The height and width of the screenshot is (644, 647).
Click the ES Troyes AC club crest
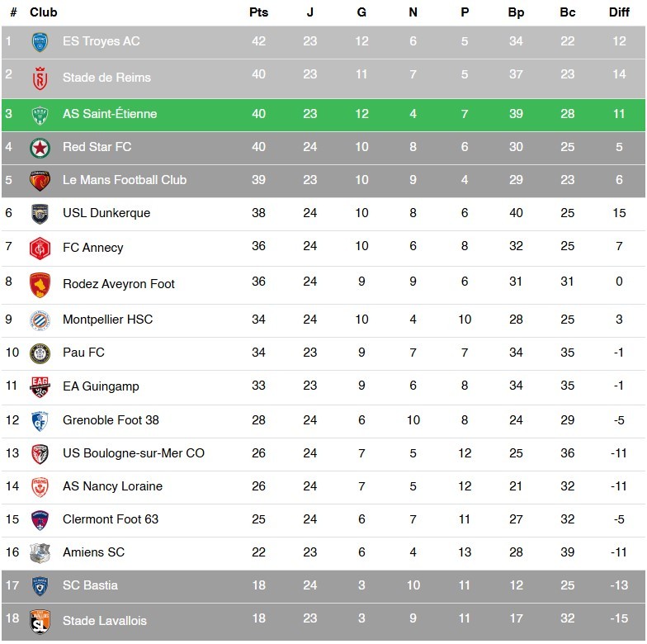(x=40, y=42)
